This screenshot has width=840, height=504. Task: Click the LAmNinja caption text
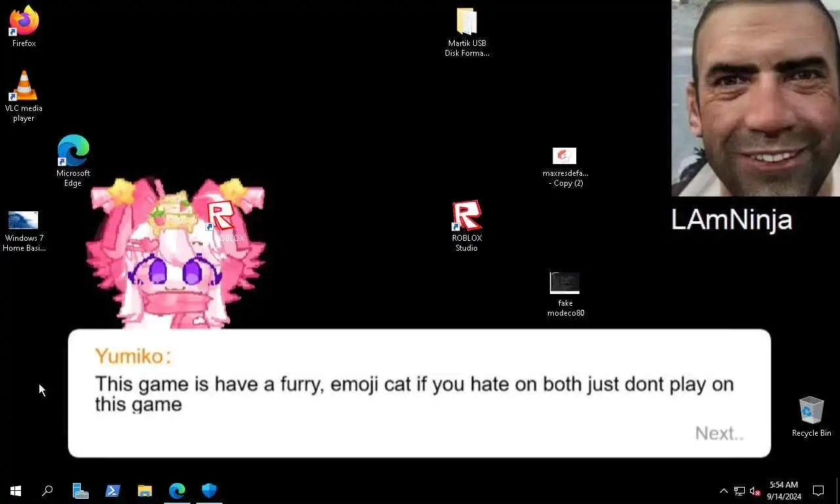pyautogui.click(x=731, y=220)
